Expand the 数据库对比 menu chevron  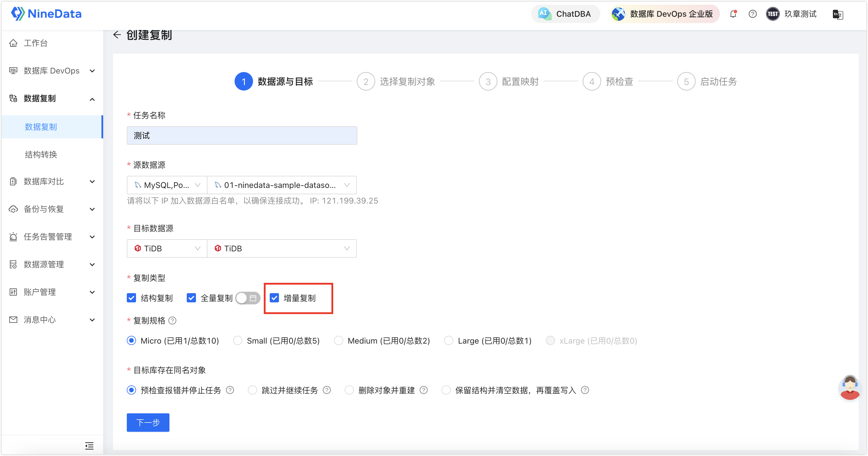[x=92, y=182]
